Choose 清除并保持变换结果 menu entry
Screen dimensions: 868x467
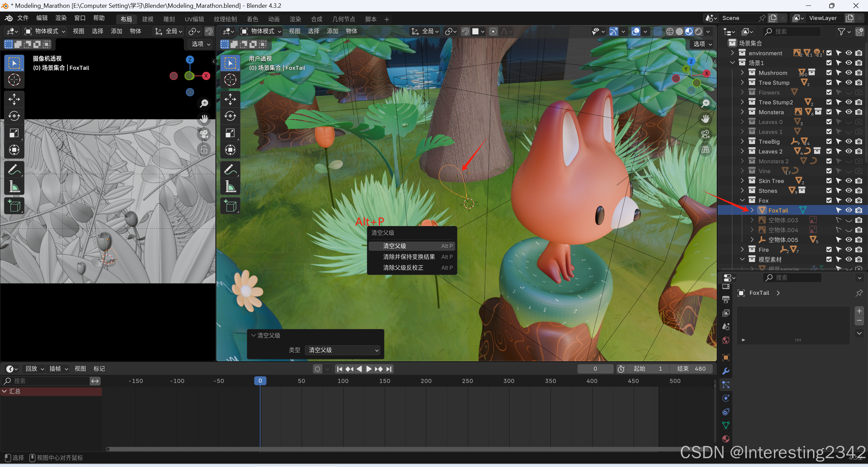409,257
